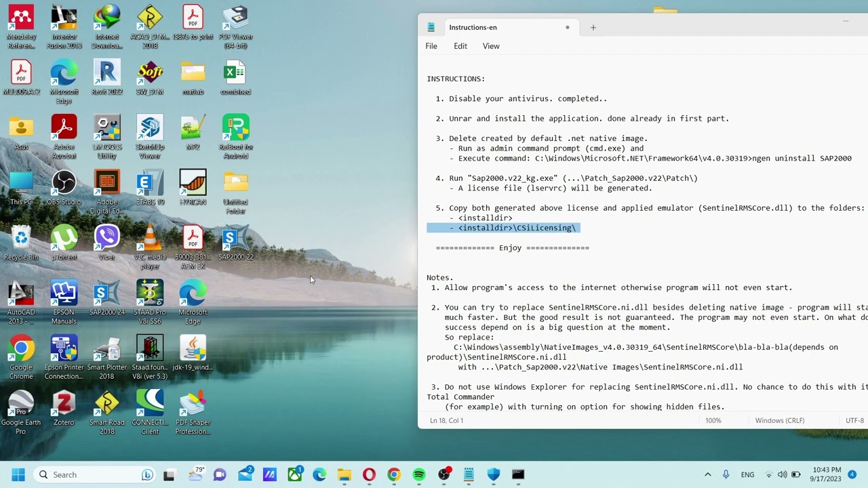Open Windows Security shield on taskbar
This screenshot has height=488, width=868.
tap(494, 474)
